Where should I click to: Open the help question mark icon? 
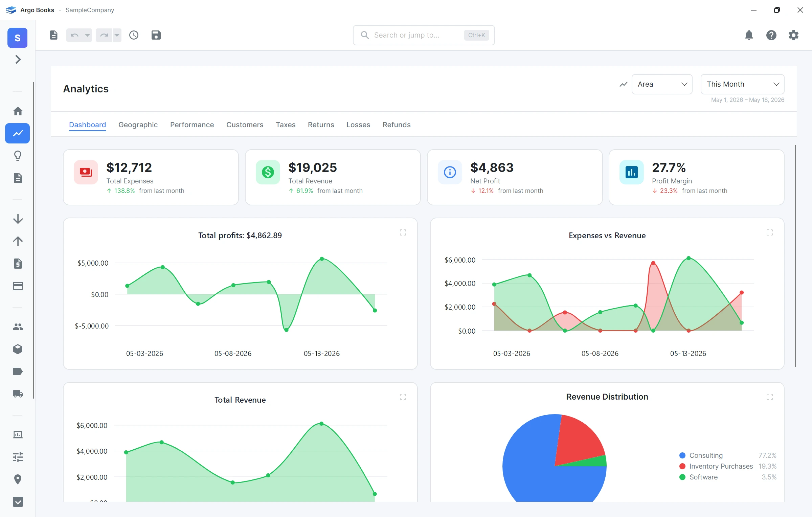click(x=771, y=35)
